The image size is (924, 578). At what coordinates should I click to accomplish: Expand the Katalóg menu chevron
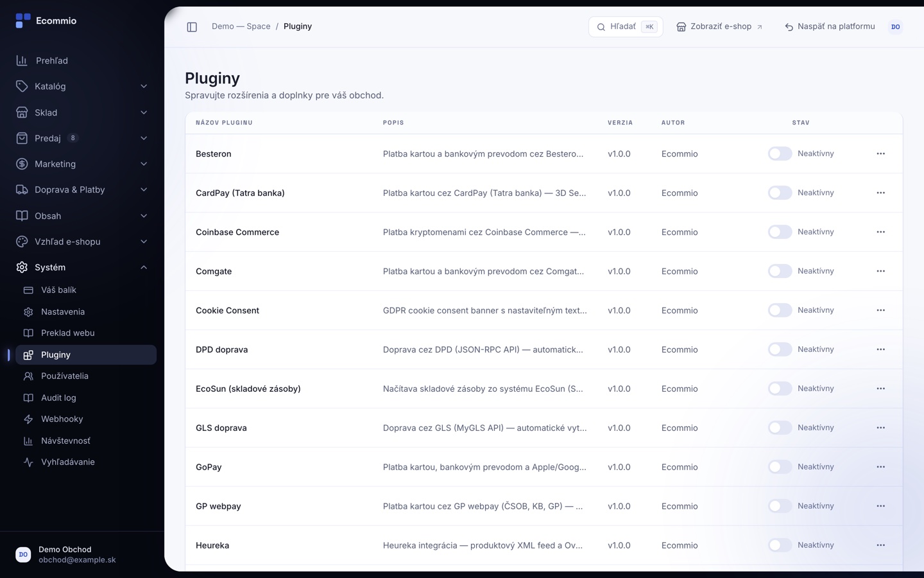coord(144,86)
